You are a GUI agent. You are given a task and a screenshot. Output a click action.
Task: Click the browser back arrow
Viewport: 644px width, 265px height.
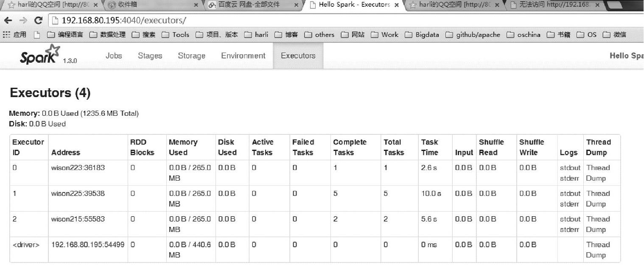click(8, 20)
